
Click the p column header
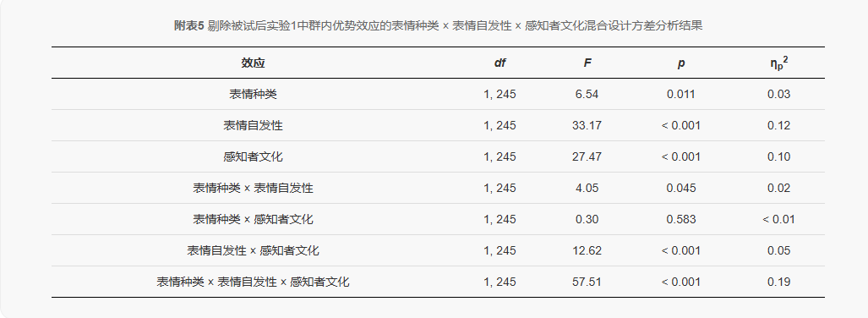(x=681, y=63)
